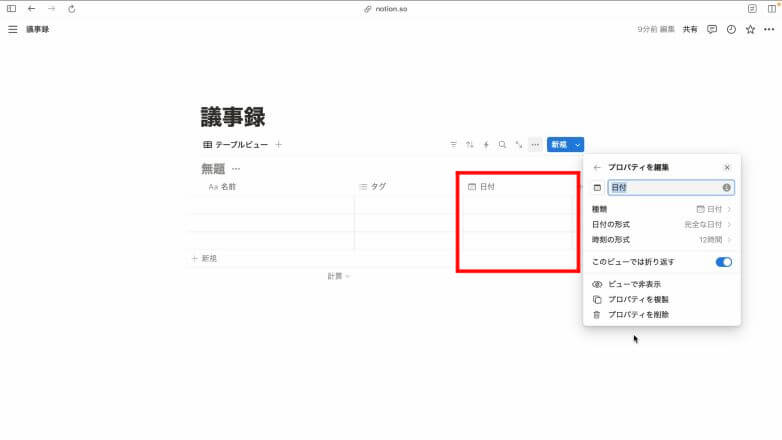782x440 pixels.
Task: Add a row with + 新規
Action: (204, 258)
